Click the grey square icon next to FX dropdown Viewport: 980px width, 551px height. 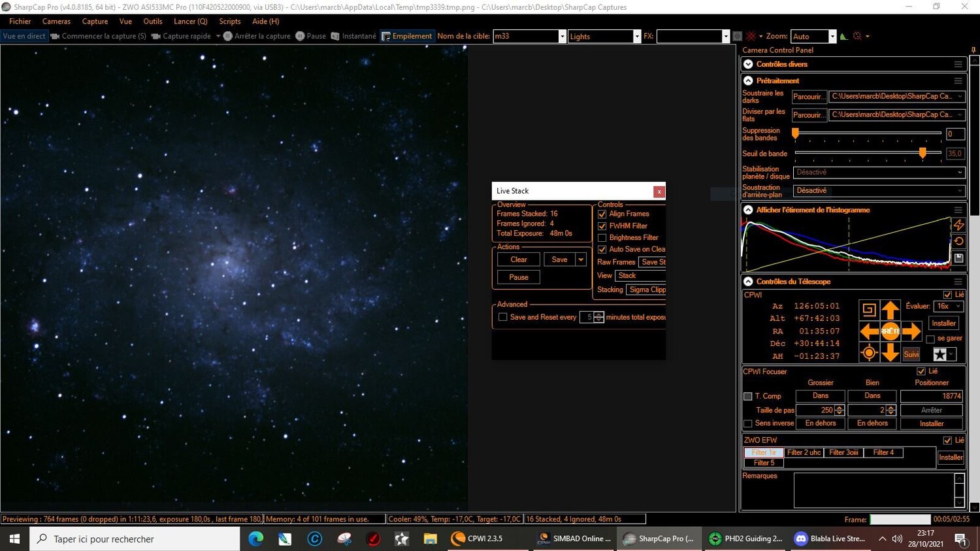point(737,36)
